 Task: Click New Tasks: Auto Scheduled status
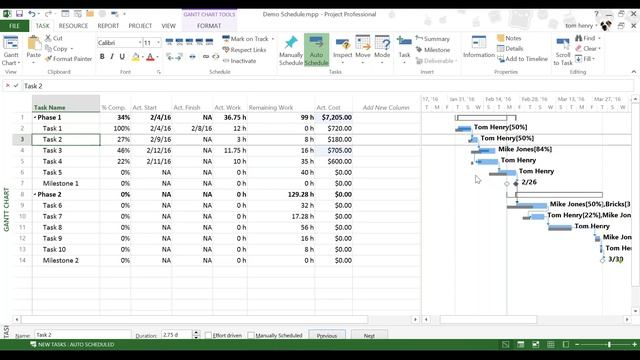(x=72, y=344)
